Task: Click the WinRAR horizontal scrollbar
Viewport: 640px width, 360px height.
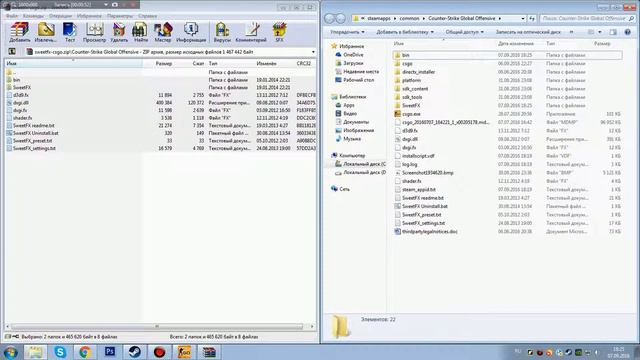Action: (x=157, y=327)
